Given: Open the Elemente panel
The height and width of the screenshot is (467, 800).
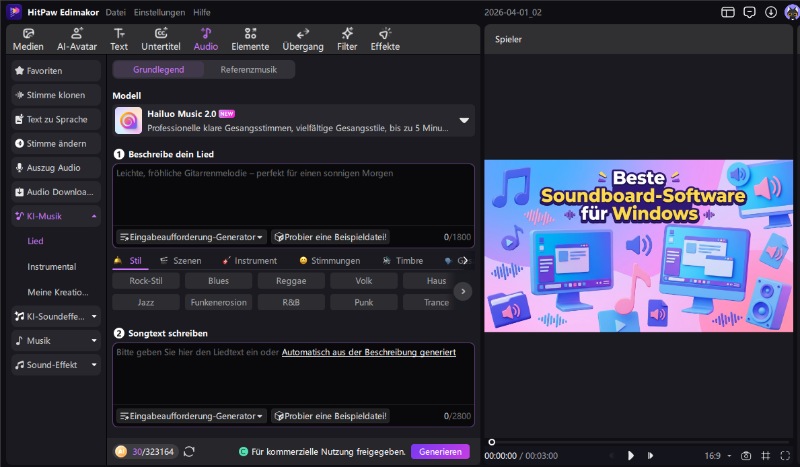Looking at the screenshot, I should pos(250,39).
